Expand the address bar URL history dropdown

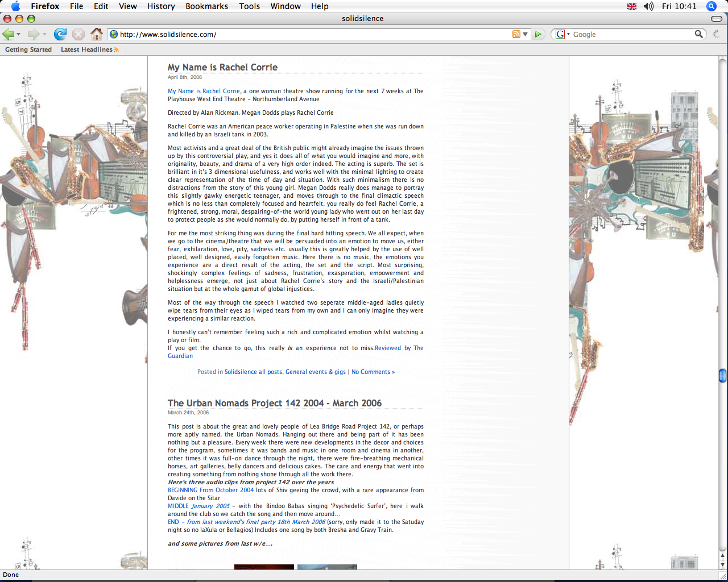point(526,34)
